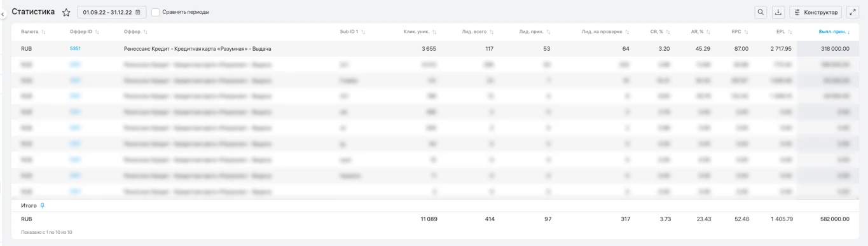The image size is (868, 246).
Task: Sort by the AR, % column header
Action: click(701, 32)
